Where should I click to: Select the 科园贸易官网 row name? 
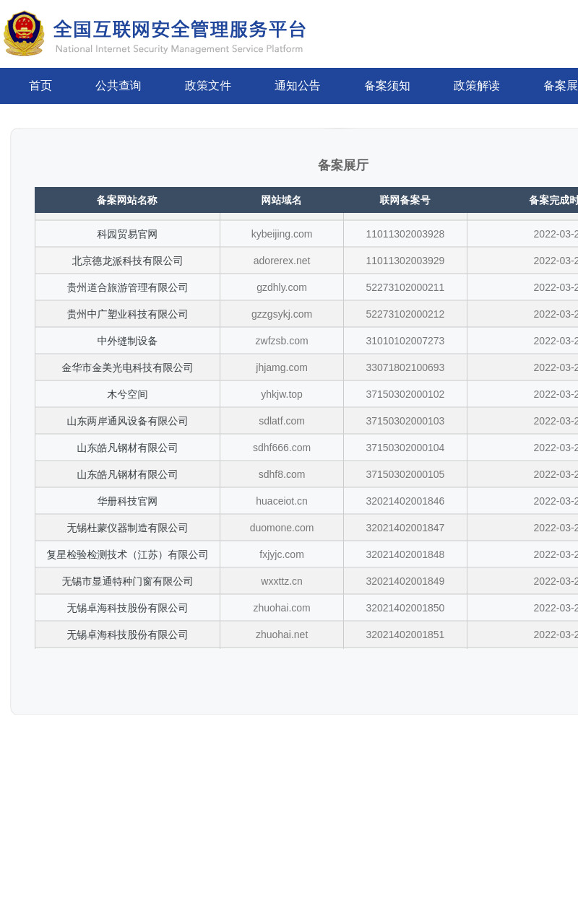[x=127, y=234]
